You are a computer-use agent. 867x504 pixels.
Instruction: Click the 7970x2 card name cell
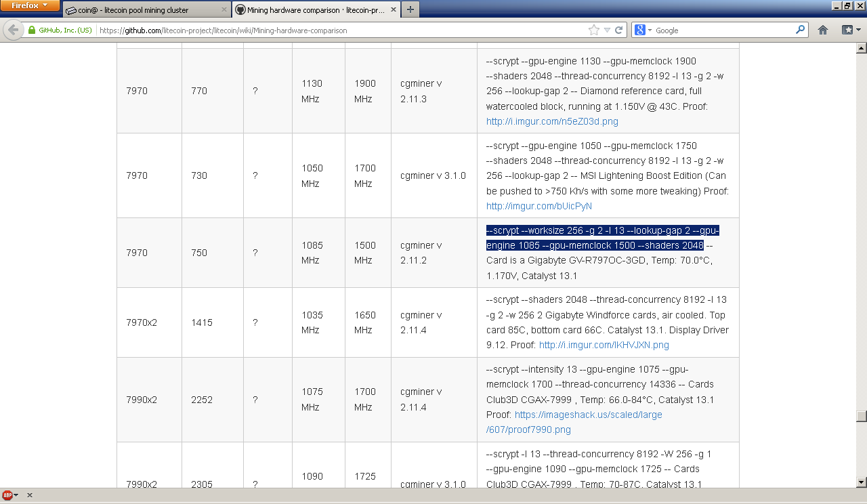point(149,322)
